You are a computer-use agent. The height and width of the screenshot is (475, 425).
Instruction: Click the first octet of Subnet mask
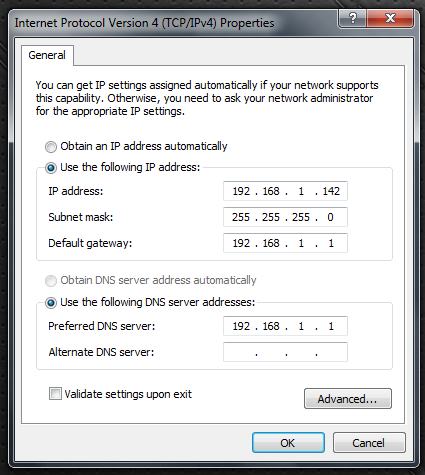click(241, 217)
